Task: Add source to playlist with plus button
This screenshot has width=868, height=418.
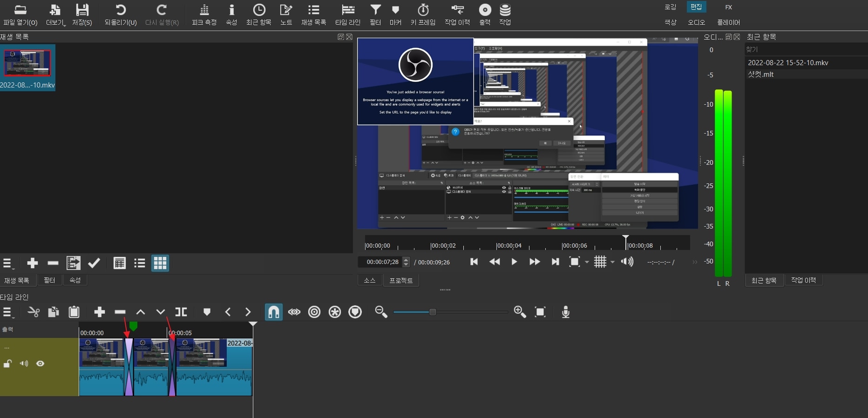Action: (33, 263)
